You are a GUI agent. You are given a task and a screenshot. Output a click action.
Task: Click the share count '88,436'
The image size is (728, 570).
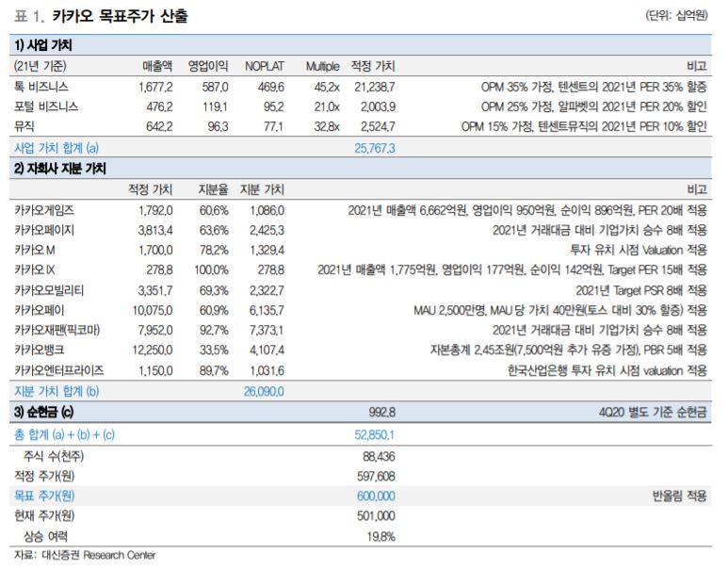coord(379,457)
